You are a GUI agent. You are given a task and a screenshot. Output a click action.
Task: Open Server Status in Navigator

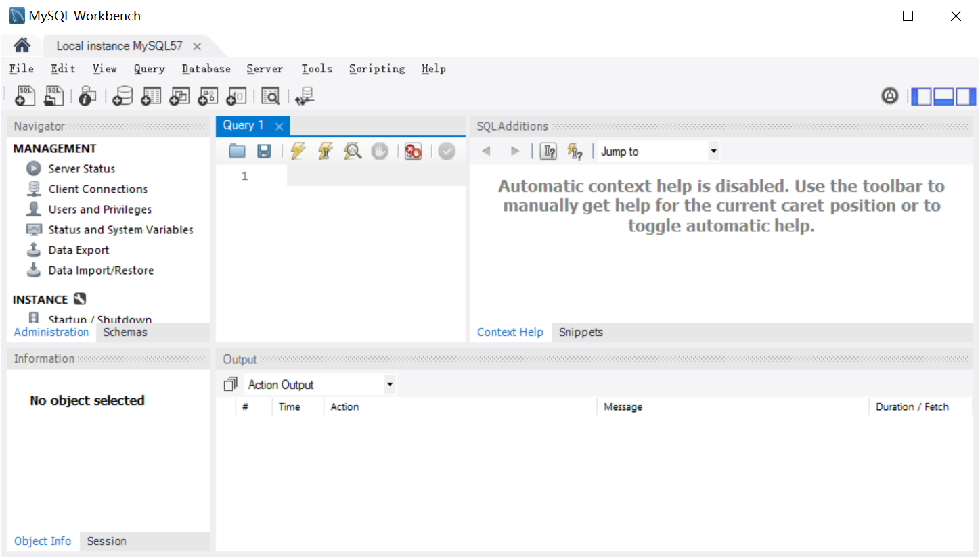82,168
